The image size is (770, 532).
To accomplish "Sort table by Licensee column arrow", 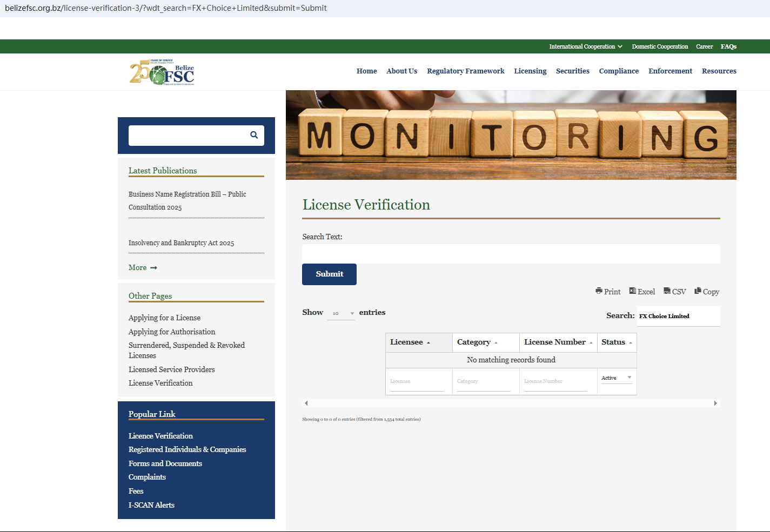I will click(428, 343).
